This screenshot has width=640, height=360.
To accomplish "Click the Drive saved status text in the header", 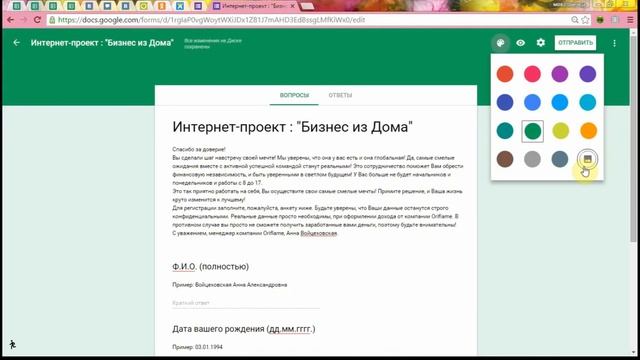I will pos(213,44).
